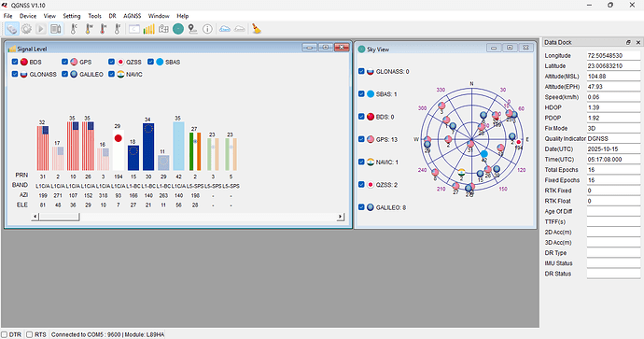The height and width of the screenshot is (339, 644).
Task: Toggle GALILEO: 8 checkbox in Sky View
Action: [361, 207]
